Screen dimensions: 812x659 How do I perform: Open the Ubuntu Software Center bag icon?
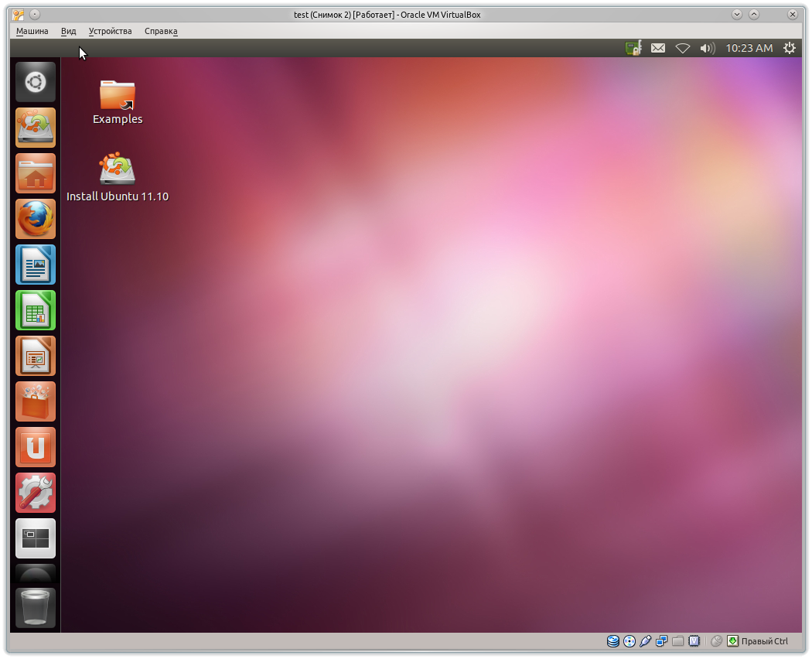(36, 401)
